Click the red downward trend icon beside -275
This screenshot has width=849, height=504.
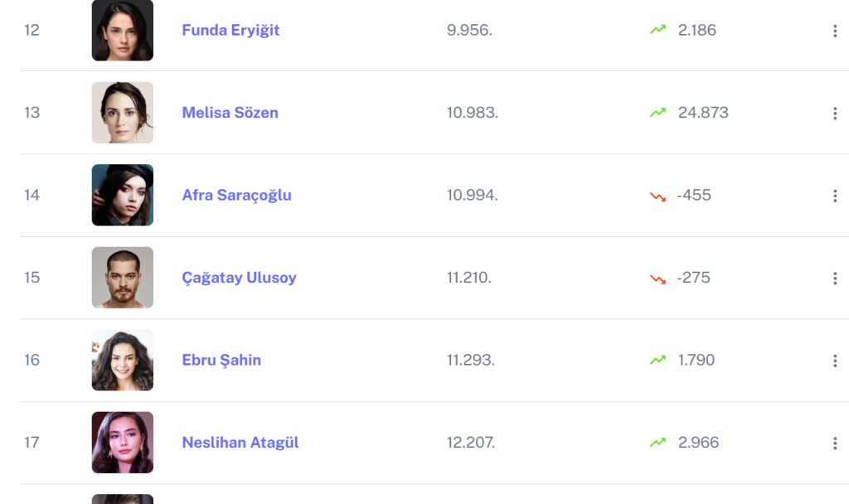(x=657, y=279)
